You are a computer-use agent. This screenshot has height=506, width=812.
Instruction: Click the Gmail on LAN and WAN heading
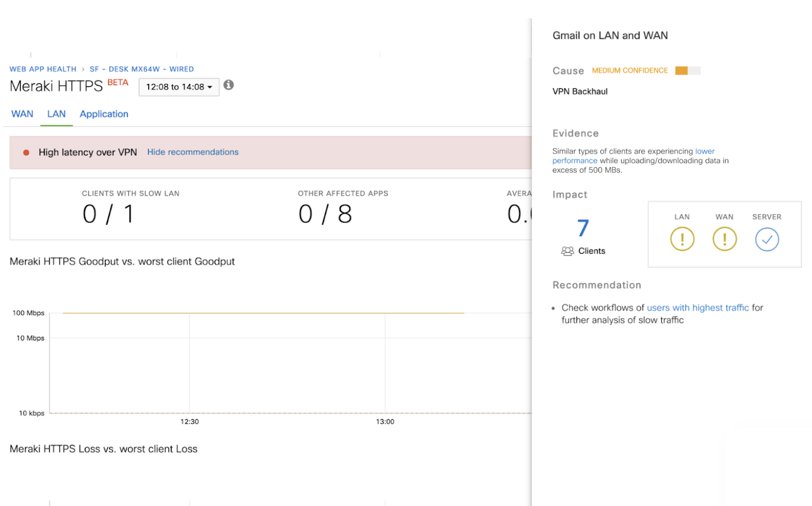tap(610, 35)
